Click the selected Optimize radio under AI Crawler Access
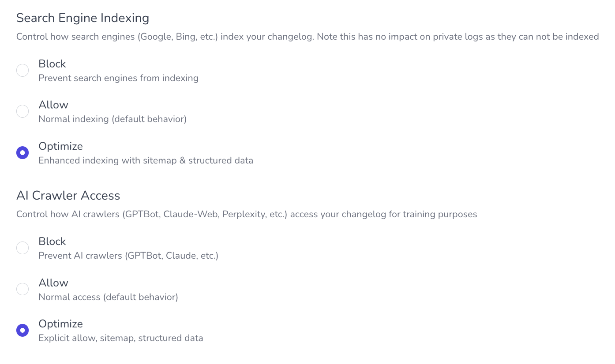 pyautogui.click(x=22, y=331)
